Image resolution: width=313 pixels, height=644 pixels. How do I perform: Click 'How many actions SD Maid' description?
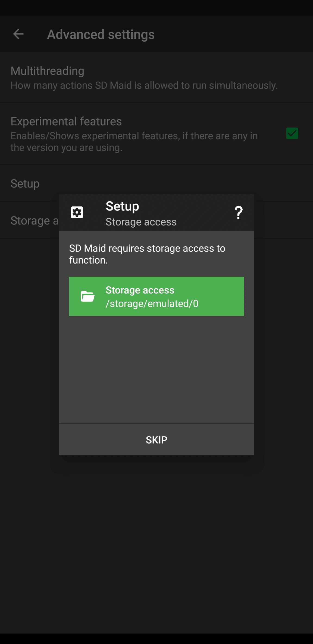[144, 85]
